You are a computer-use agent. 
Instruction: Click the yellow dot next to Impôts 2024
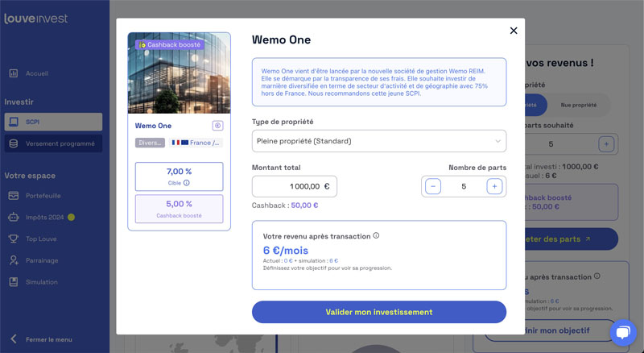(x=71, y=218)
